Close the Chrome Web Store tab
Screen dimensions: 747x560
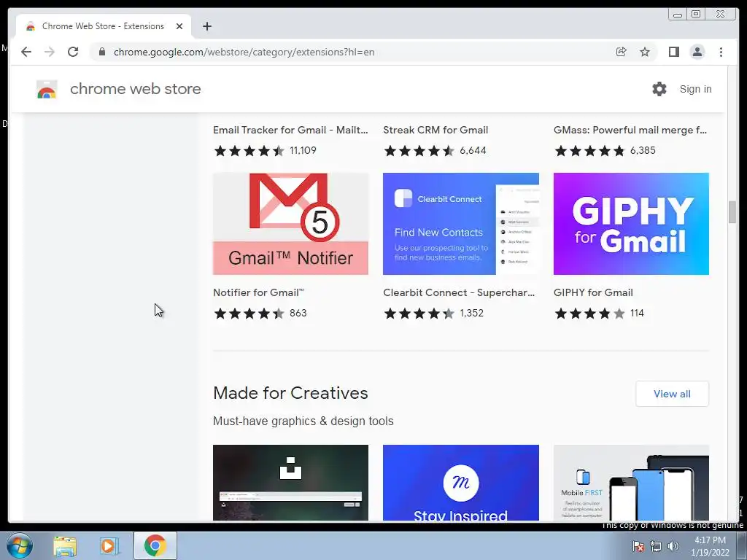[x=179, y=26]
